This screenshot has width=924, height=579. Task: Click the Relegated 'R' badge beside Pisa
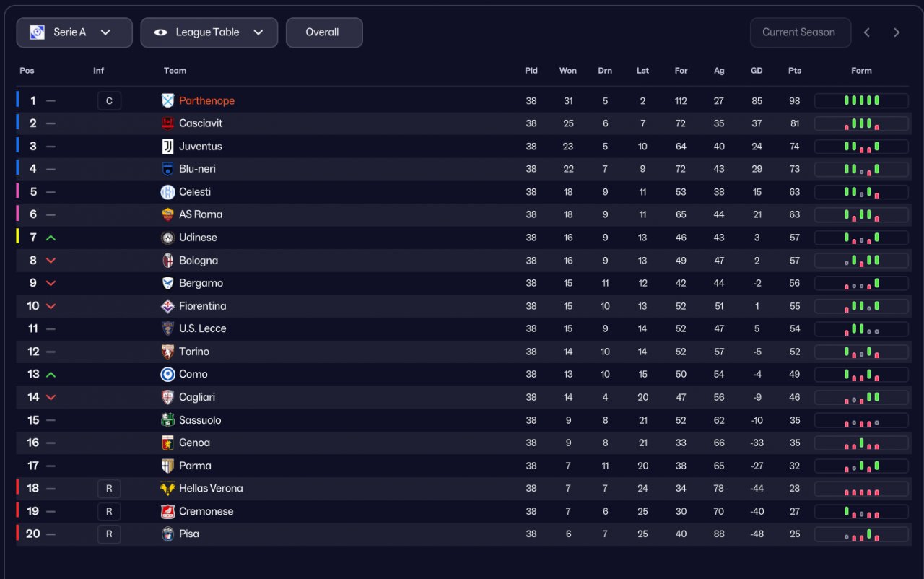click(x=109, y=534)
